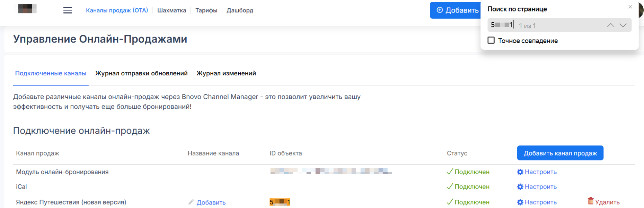The height and width of the screenshot is (208, 644).
Task: Enable the Точное совпадение checkbox
Action: coord(491,40)
